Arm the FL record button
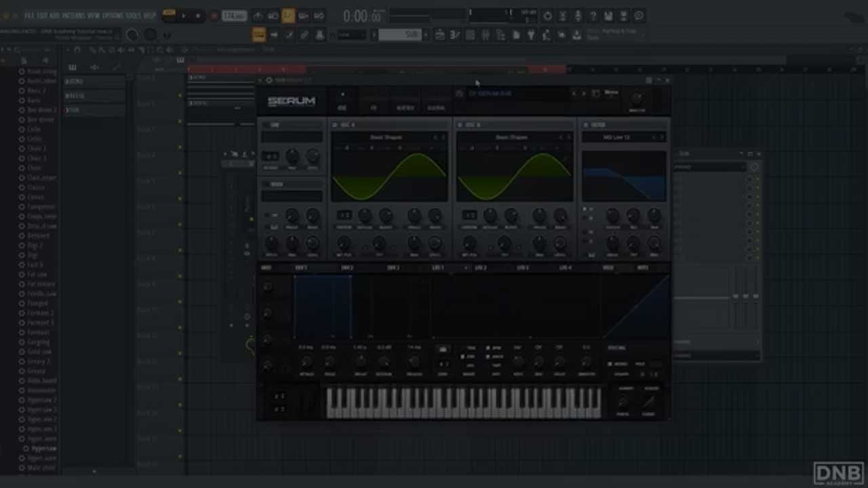 pos(214,16)
